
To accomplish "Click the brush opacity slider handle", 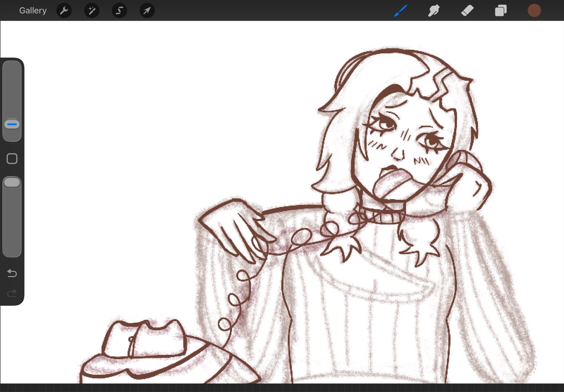I will (12, 182).
